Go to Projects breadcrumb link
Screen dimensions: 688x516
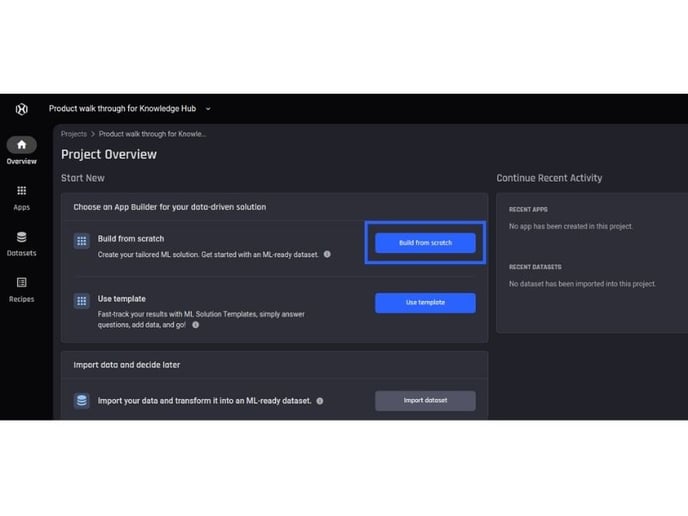(x=74, y=134)
